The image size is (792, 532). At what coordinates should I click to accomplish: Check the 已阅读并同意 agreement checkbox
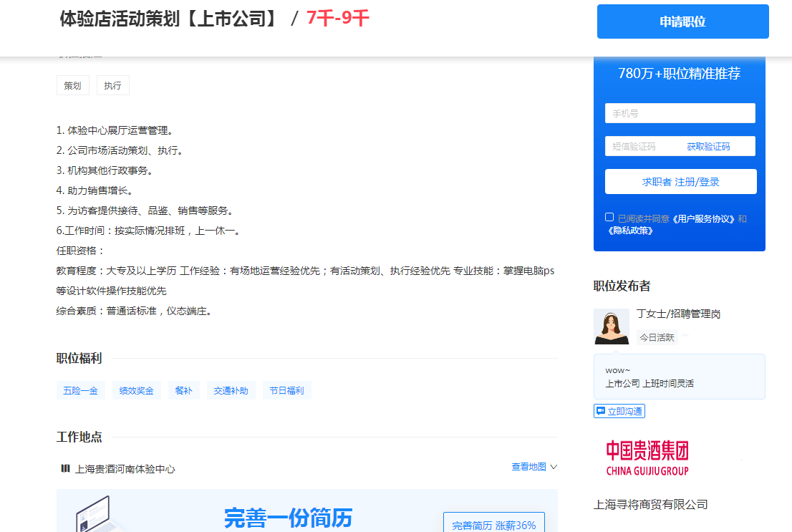coord(609,216)
